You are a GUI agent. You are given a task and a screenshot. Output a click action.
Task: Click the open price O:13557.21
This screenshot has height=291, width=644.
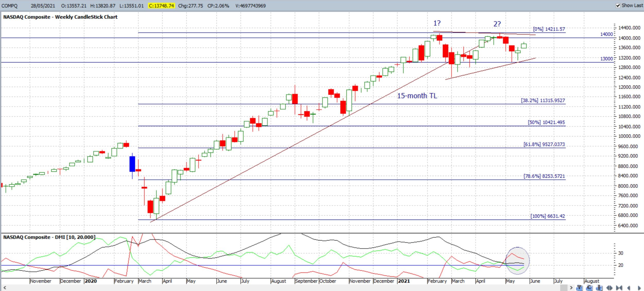click(74, 6)
